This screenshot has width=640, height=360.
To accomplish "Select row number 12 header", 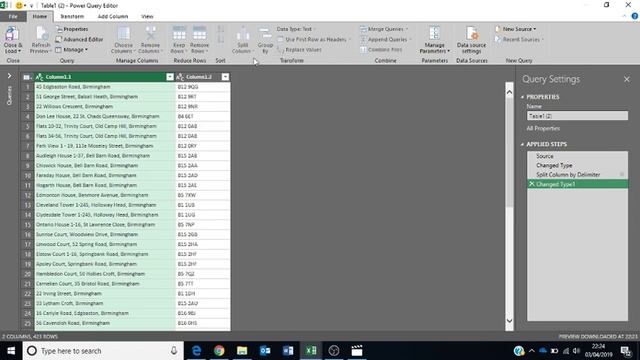I will coord(28,195).
